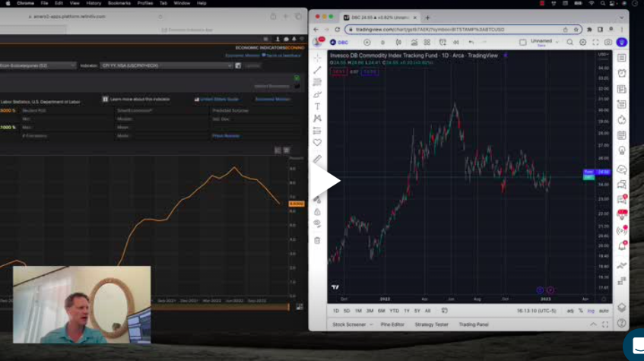Open the object tree layers icon
The height and width of the screenshot is (361, 644).
point(621,307)
